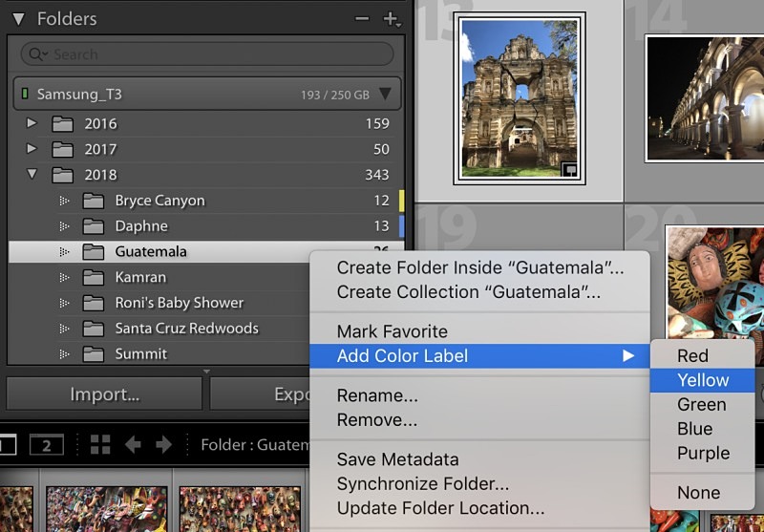Select Red color label
Viewport: 764px width, 532px height.
pyautogui.click(x=703, y=355)
